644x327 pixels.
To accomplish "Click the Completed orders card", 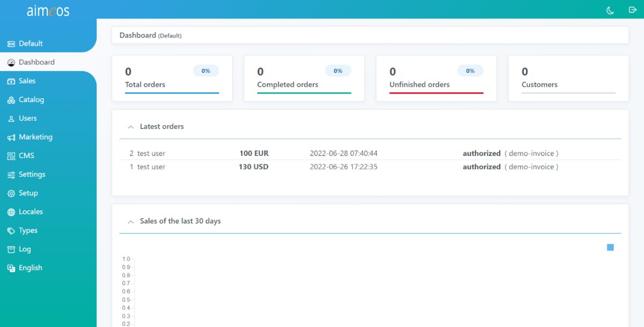I will tap(304, 78).
